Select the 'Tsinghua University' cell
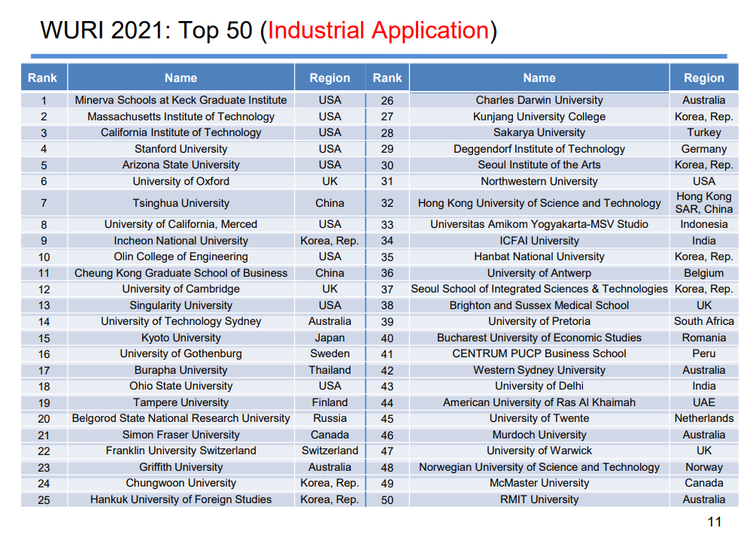The height and width of the screenshot is (540, 756). [181, 203]
